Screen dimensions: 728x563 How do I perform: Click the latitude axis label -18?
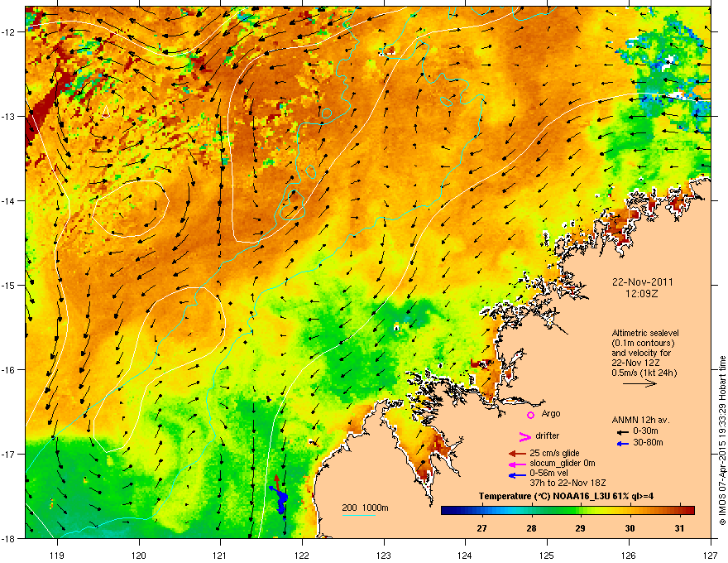point(8,538)
